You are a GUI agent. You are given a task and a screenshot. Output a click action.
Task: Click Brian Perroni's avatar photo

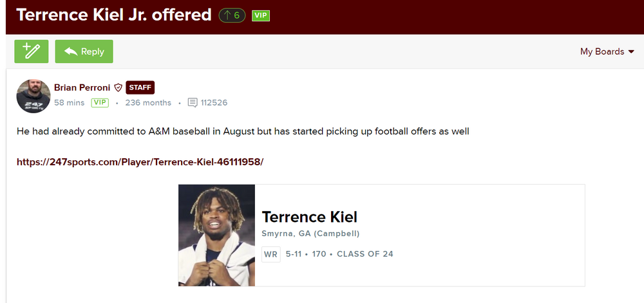coord(33,95)
